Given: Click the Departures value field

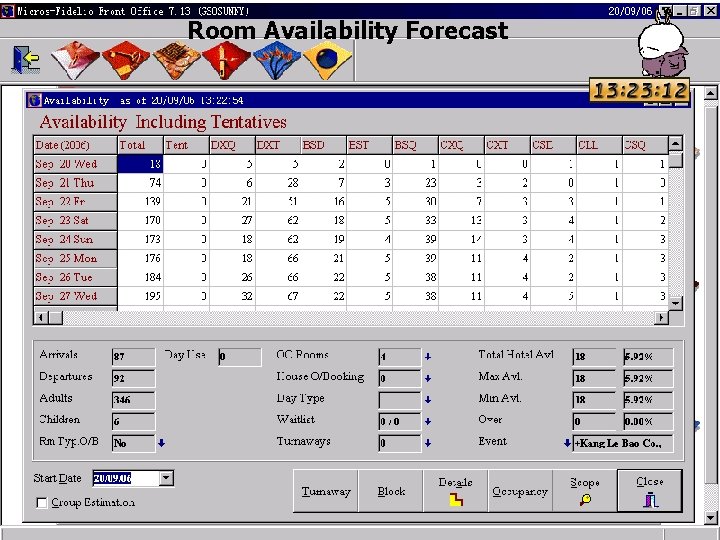Looking at the screenshot, I should point(134,378).
